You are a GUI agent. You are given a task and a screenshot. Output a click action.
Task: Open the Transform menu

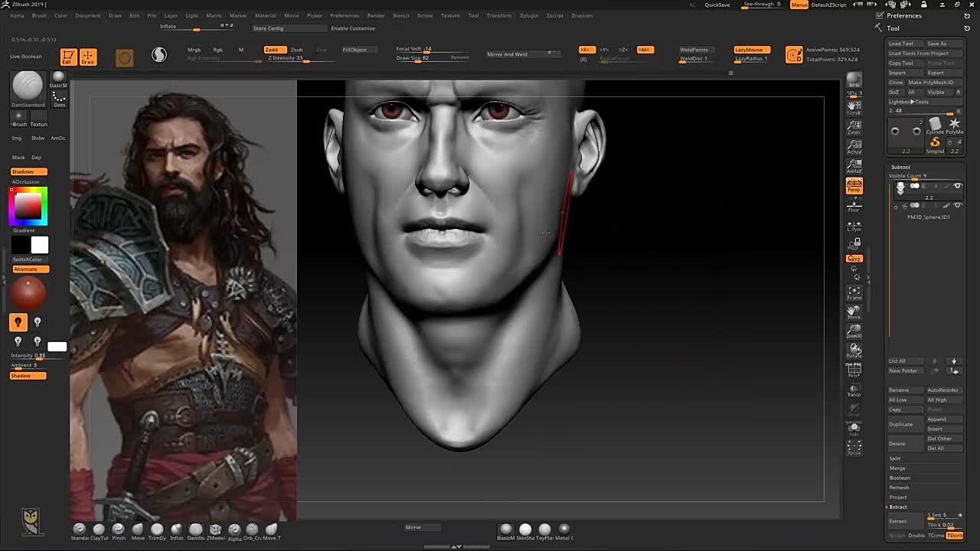[x=499, y=15]
